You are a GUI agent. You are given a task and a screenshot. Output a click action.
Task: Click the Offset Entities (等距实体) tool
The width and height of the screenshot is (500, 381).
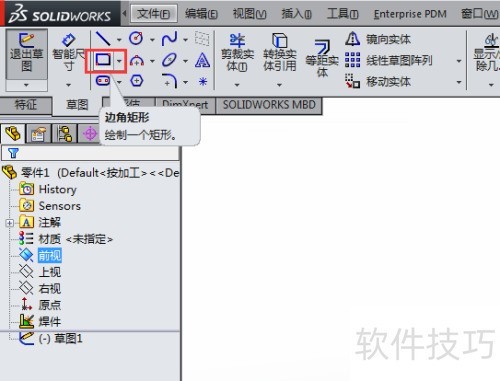[x=322, y=58]
